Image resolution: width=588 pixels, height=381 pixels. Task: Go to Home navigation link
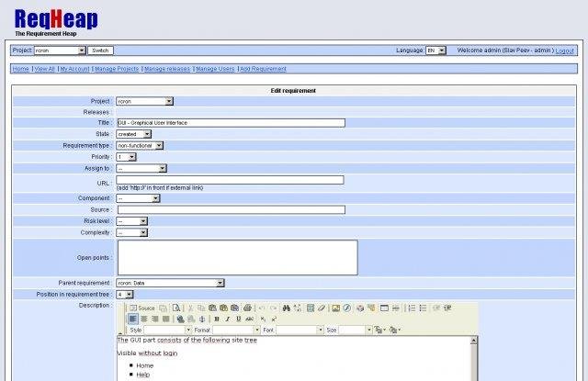[x=20, y=69]
